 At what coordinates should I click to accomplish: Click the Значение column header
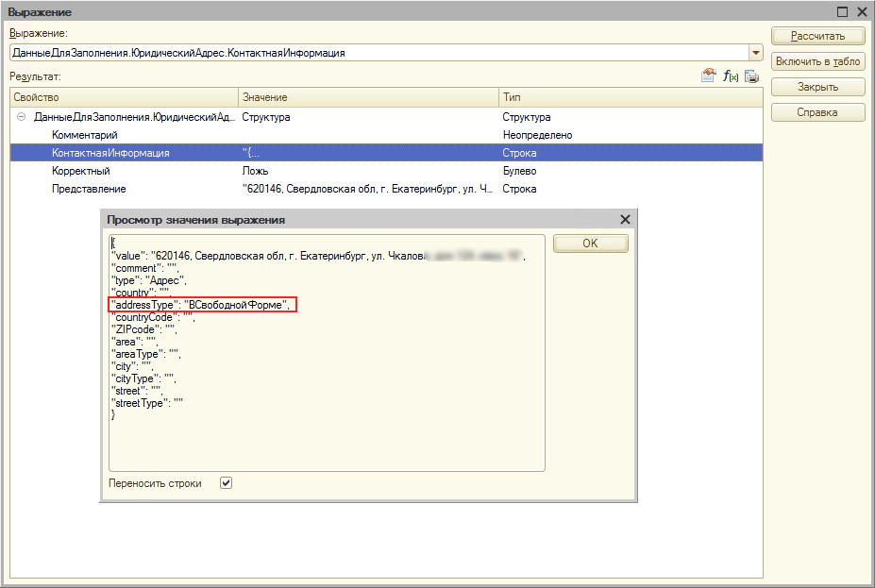click(x=368, y=97)
